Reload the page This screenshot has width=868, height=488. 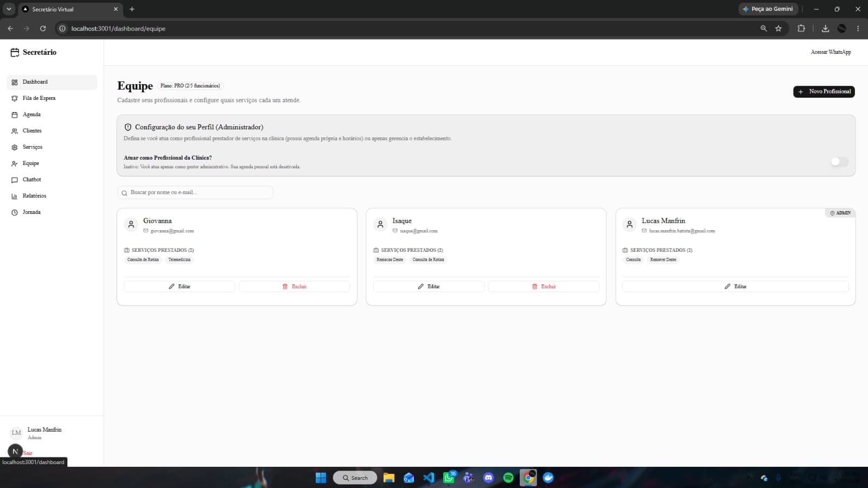click(x=43, y=29)
